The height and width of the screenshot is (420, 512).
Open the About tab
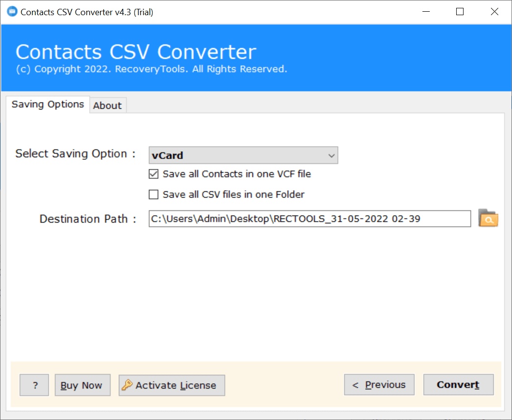[x=107, y=105]
